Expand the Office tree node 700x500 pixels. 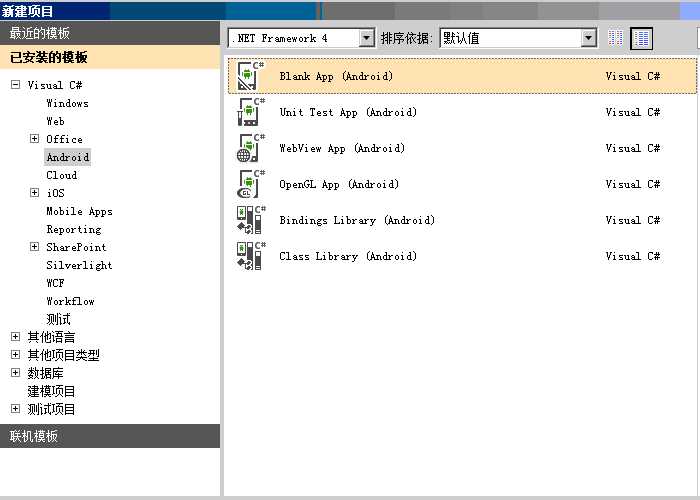click(34, 138)
